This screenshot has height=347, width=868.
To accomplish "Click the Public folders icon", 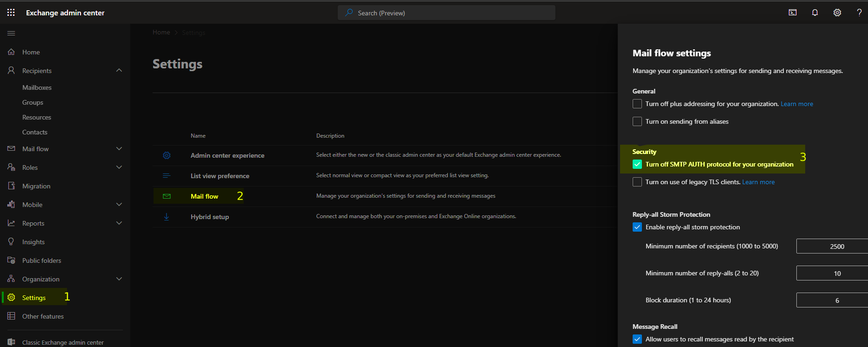I will coord(11,260).
